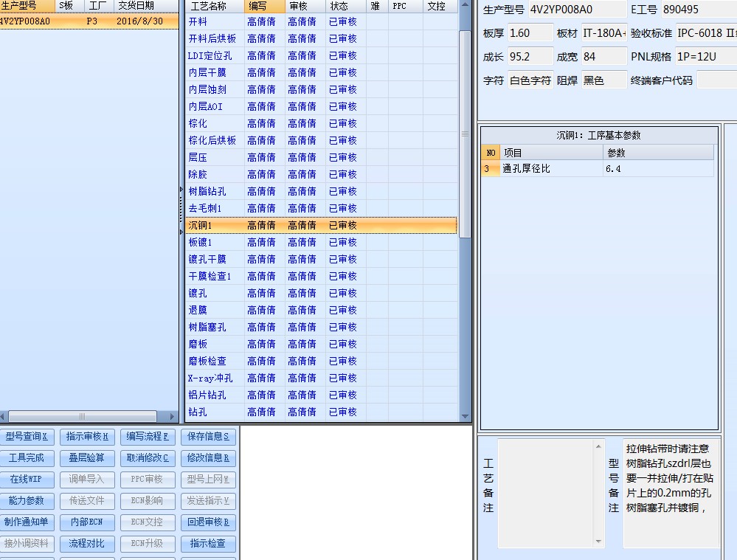
Task: Click the 生产型号 input field 4V2YP008A0
Action: pos(577,10)
